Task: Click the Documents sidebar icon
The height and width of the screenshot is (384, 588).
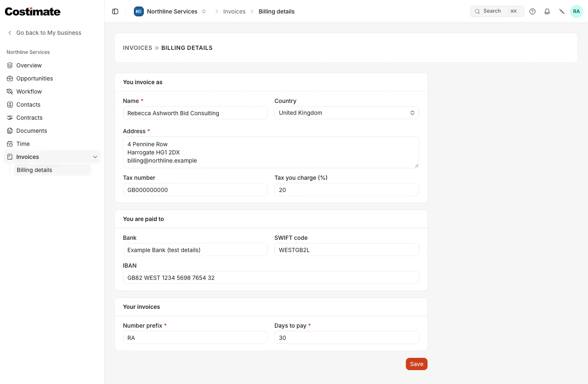Action: 10,131
